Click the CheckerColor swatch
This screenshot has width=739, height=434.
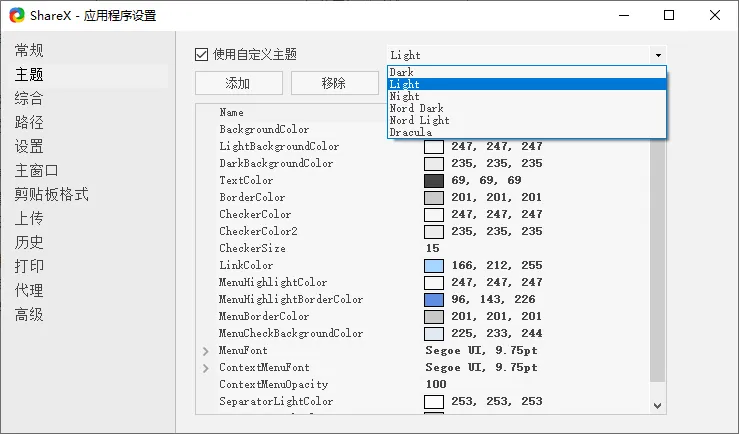(434, 214)
